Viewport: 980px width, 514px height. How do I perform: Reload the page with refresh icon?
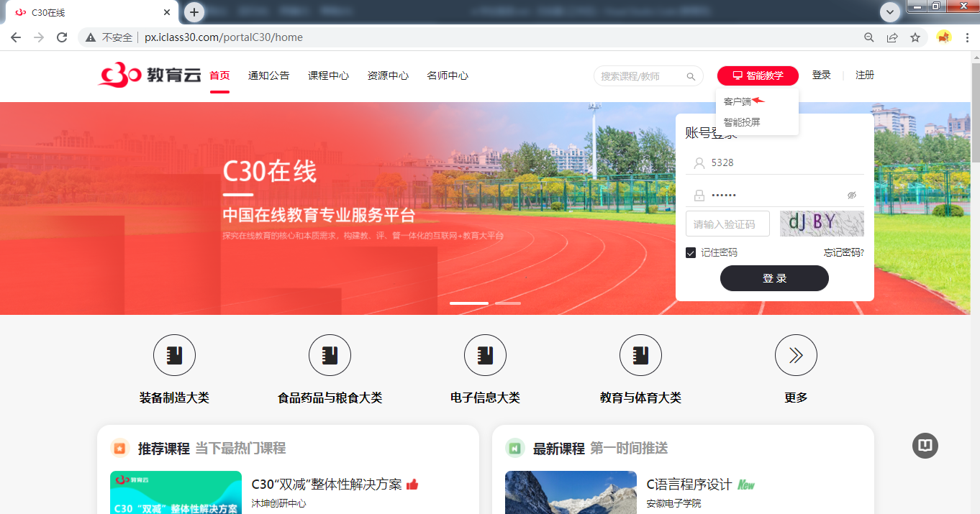pyautogui.click(x=62, y=37)
